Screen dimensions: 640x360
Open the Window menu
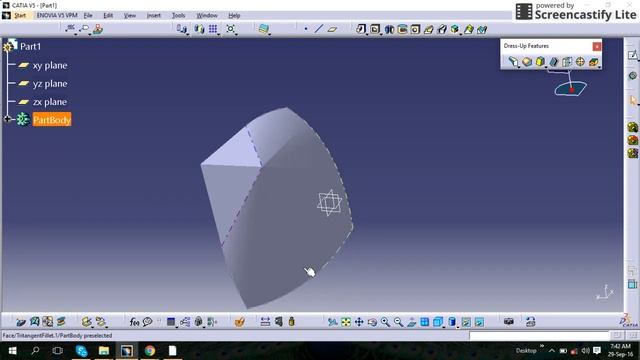[x=207, y=16]
